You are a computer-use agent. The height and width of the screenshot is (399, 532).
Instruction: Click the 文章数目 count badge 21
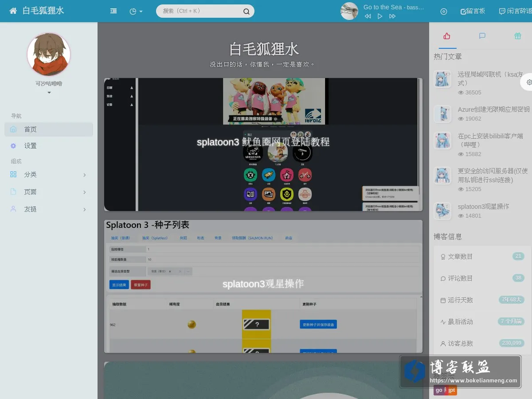click(518, 256)
